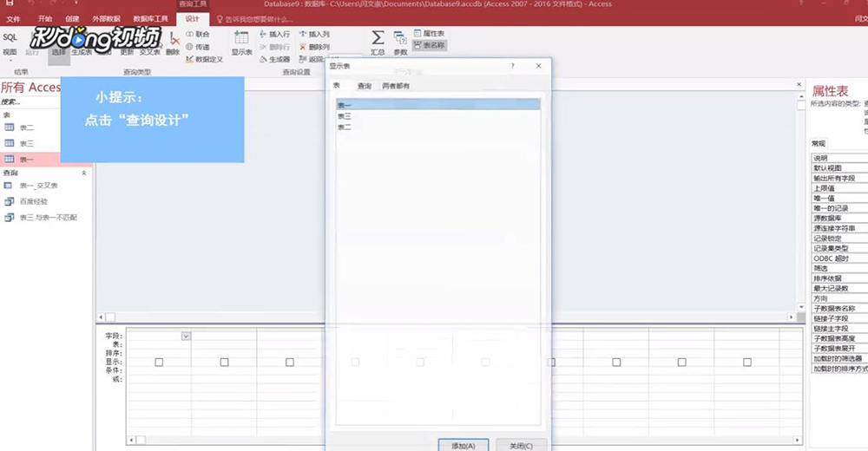Click the Union (联合) query icon

(198, 35)
